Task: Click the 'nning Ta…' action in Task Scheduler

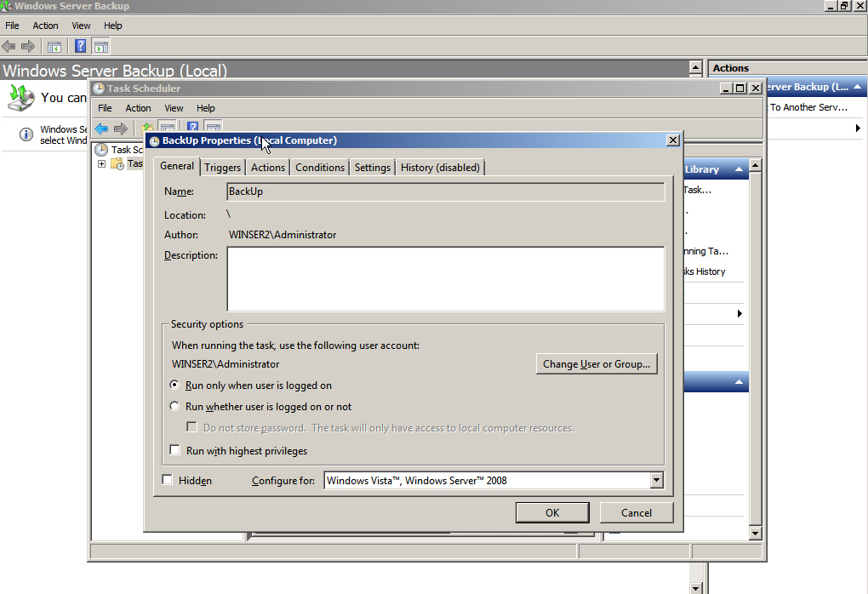Action: (705, 251)
